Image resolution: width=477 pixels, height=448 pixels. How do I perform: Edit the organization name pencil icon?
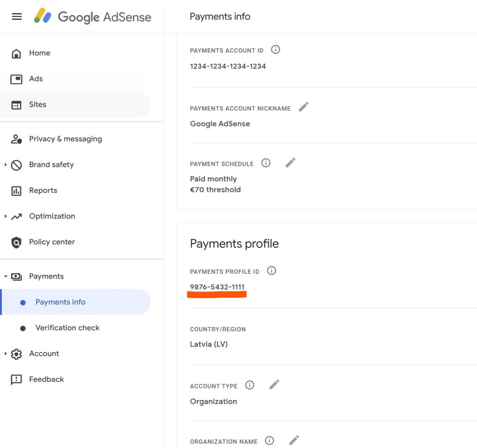click(x=294, y=440)
